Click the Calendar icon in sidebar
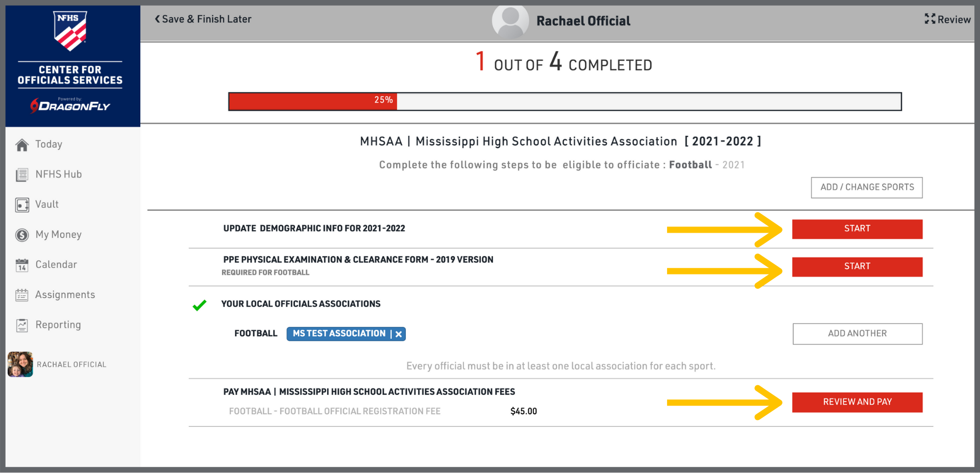Image resolution: width=980 pixels, height=473 pixels. (x=22, y=265)
